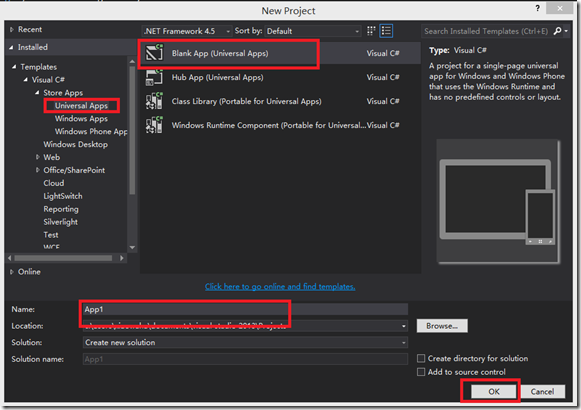Click the tree horizontal scrollbar thumb

point(63,258)
